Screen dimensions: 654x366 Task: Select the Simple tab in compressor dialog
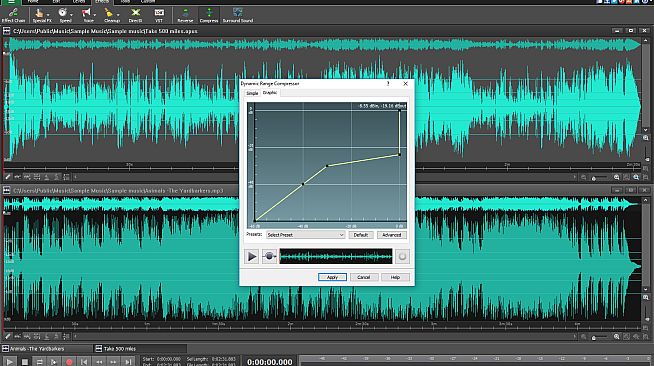252,93
